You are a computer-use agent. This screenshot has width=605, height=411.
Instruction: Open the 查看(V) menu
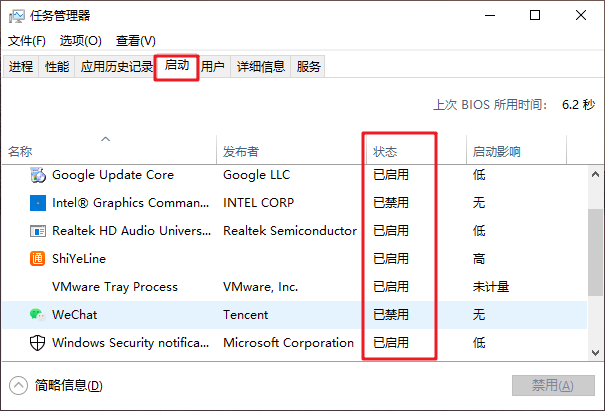[136, 41]
